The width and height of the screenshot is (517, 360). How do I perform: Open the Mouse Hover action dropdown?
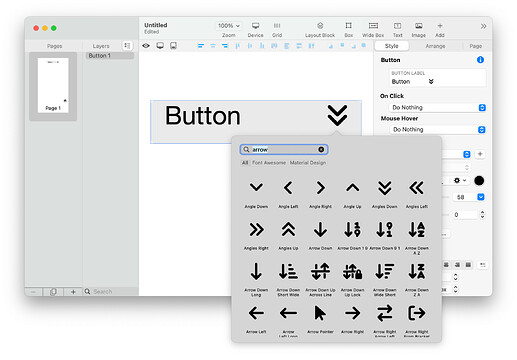click(438, 130)
